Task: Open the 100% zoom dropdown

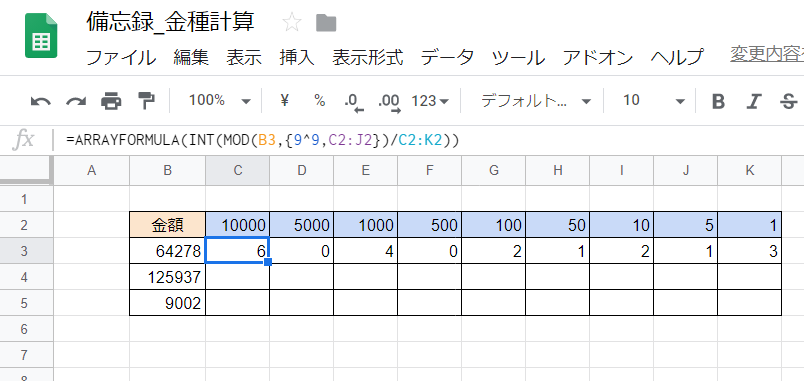Action: (219, 101)
